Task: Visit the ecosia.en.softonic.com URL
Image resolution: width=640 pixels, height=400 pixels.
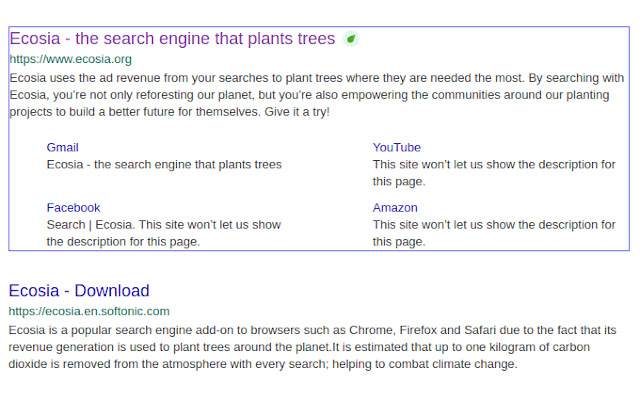Action: (89, 311)
